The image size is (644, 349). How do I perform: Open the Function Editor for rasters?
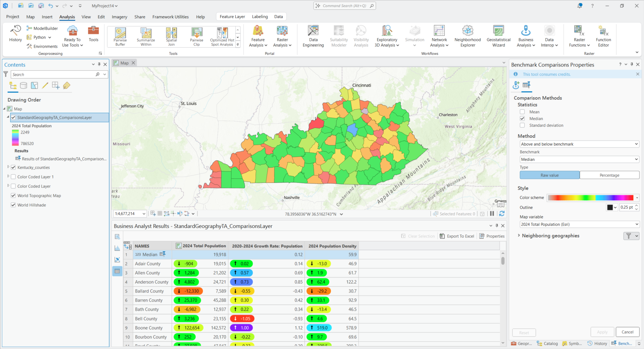pos(603,35)
